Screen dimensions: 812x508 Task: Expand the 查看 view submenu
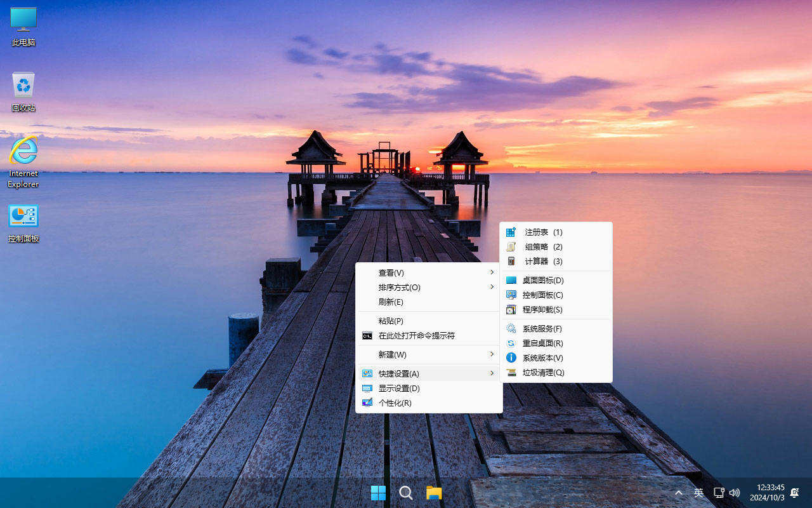(391, 272)
